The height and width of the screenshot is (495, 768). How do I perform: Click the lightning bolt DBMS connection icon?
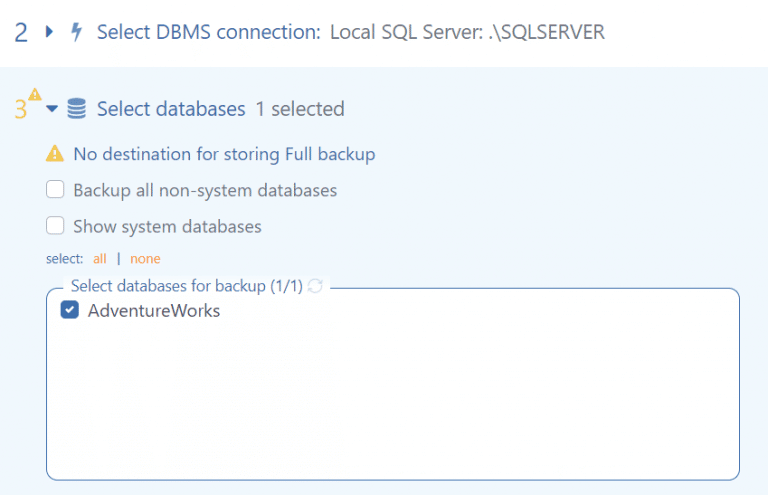(76, 33)
